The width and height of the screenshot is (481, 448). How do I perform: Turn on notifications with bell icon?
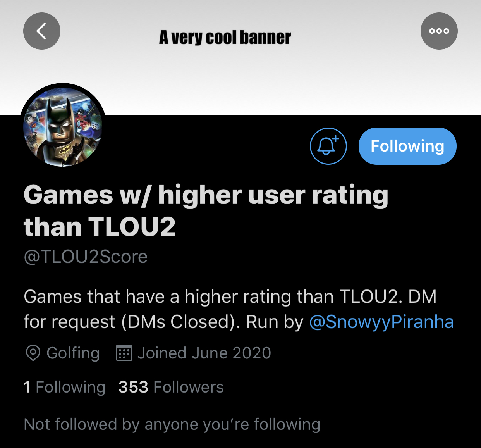point(328,146)
